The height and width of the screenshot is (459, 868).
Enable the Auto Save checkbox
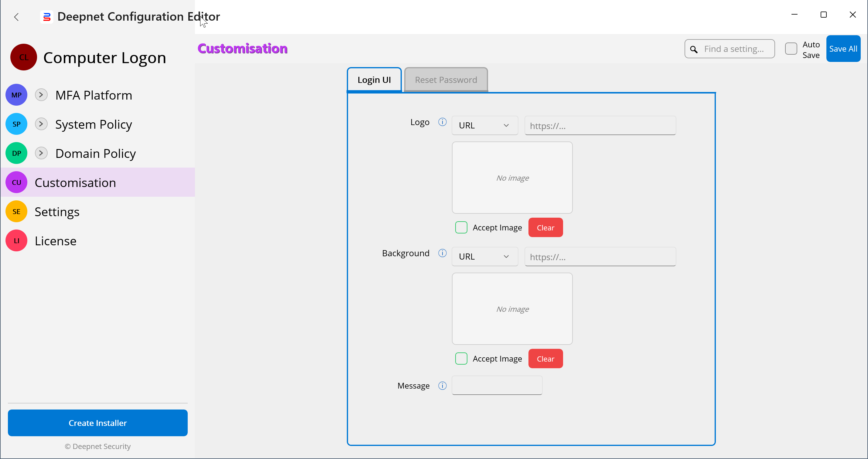coord(791,49)
